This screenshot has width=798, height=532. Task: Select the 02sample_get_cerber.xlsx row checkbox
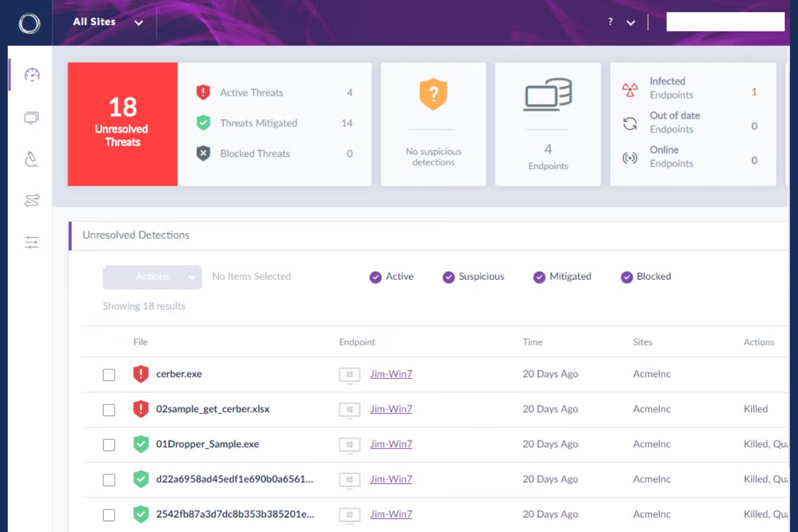pos(109,409)
